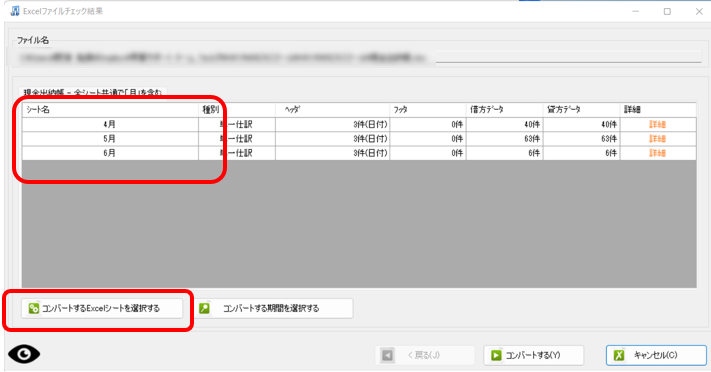
Task: Open the 詳細 link for the 5月 row
Action: 657,139
